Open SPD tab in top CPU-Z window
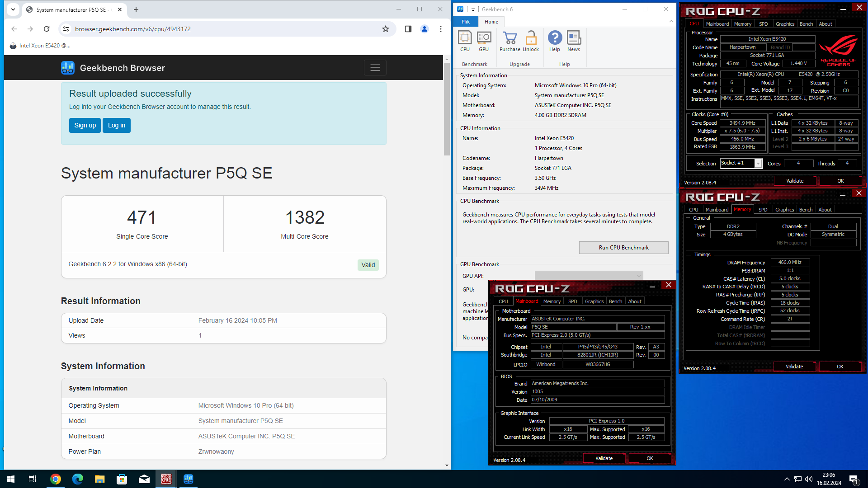 [764, 24]
